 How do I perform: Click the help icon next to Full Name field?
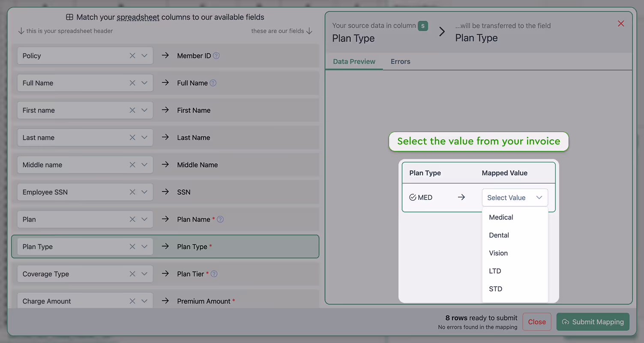[213, 83]
